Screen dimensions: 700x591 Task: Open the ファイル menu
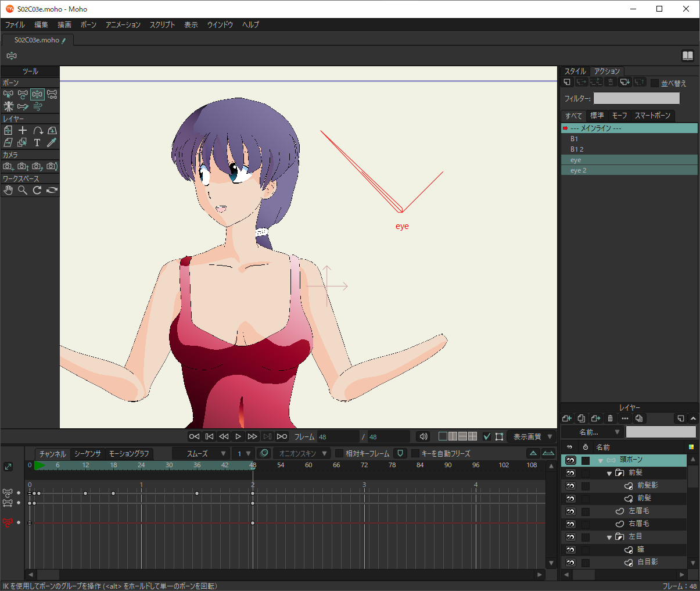coord(15,25)
